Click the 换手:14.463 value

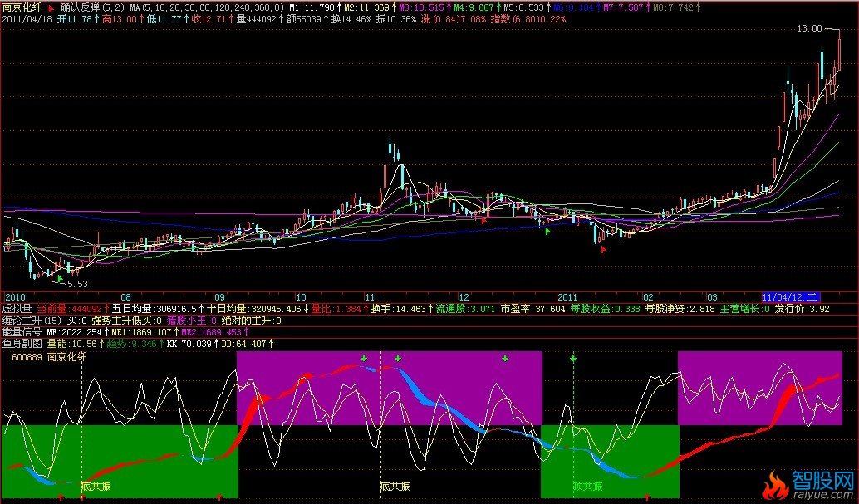tap(398, 309)
